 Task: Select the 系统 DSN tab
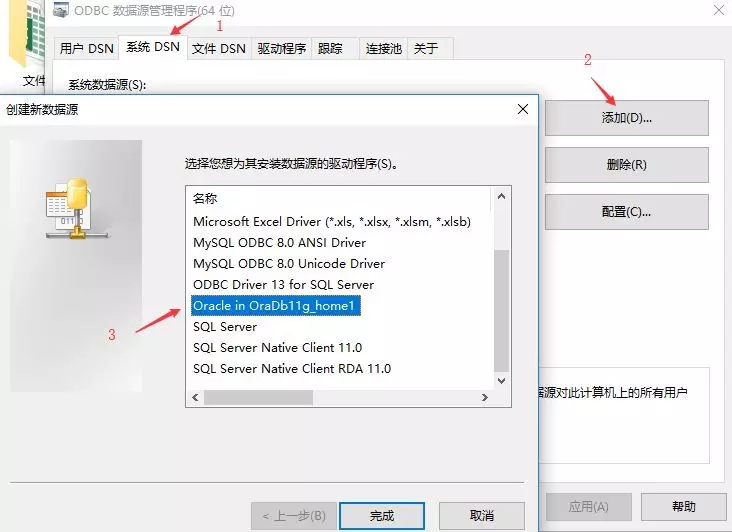click(x=153, y=48)
